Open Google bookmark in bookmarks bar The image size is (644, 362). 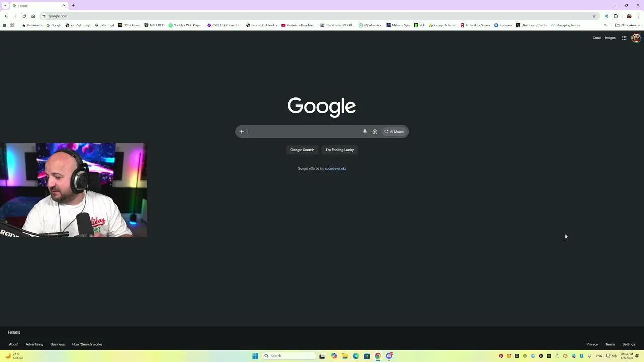54,25
